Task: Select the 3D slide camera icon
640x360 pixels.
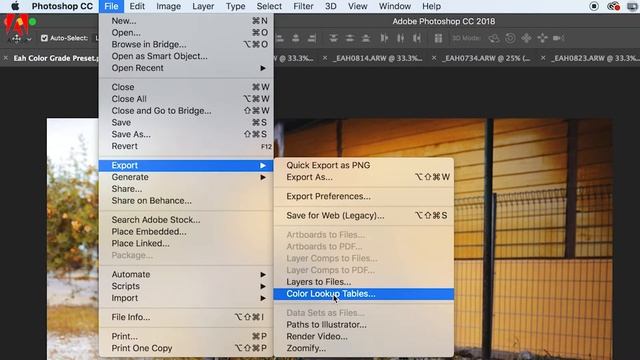Action: pyautogui.click(x=542, y=38)
